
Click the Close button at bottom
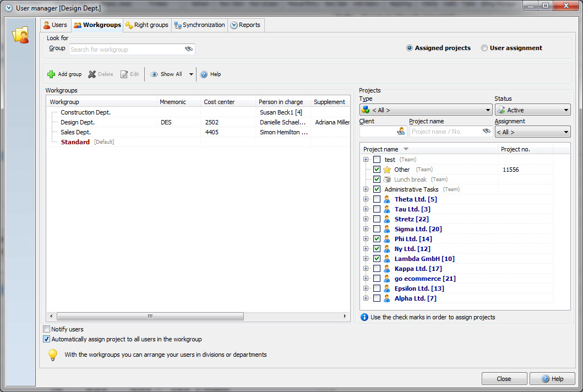point(504,379)
